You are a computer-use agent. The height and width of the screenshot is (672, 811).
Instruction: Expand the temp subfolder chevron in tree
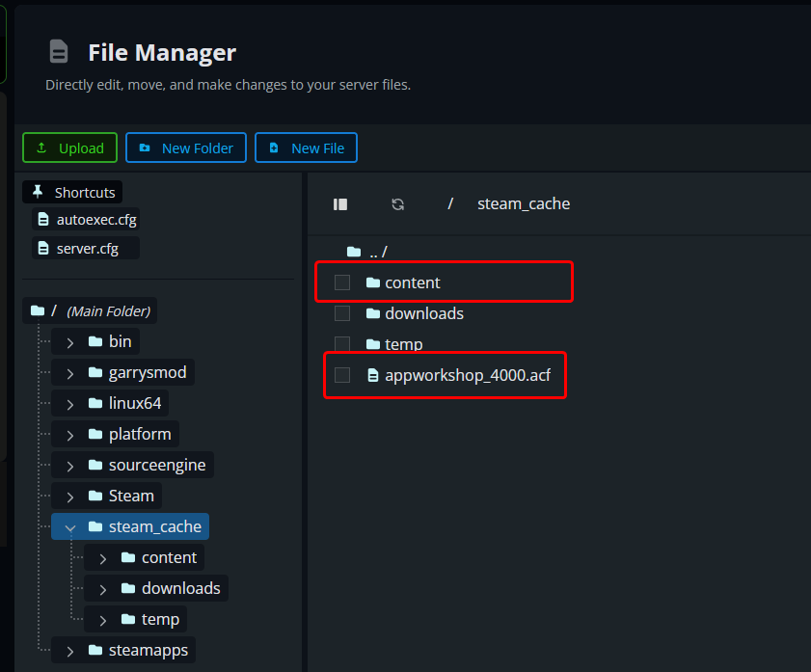tap(103, 620)
